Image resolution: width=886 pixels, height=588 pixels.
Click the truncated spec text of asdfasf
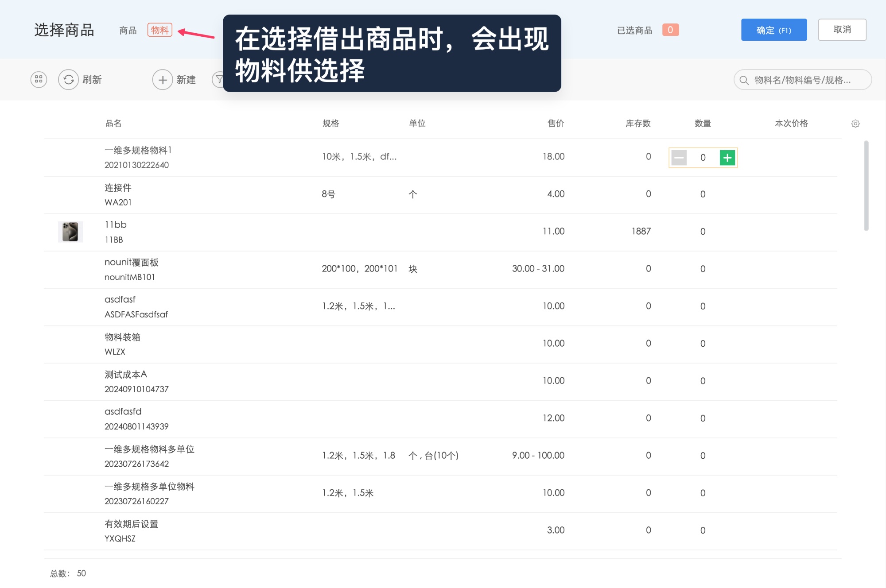(359, 306)
